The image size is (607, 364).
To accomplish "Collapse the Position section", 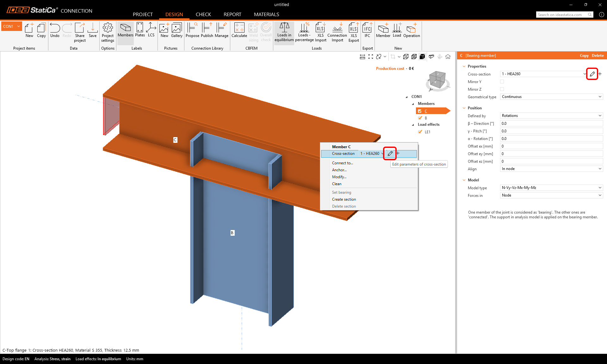I will (x=464, y=108).
